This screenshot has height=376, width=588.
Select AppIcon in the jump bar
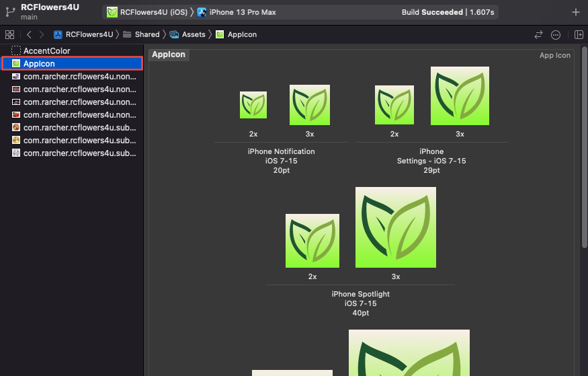[x=237, y=34]
